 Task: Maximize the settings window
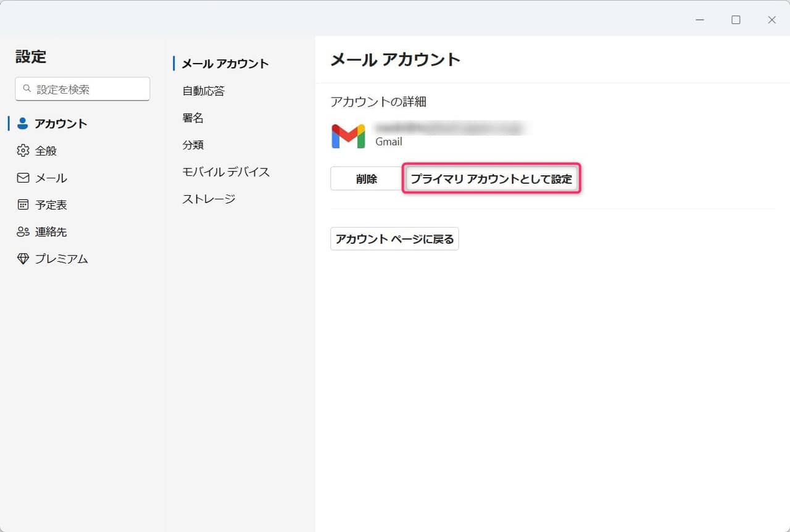pyautogui.click(x=736, y=20)
